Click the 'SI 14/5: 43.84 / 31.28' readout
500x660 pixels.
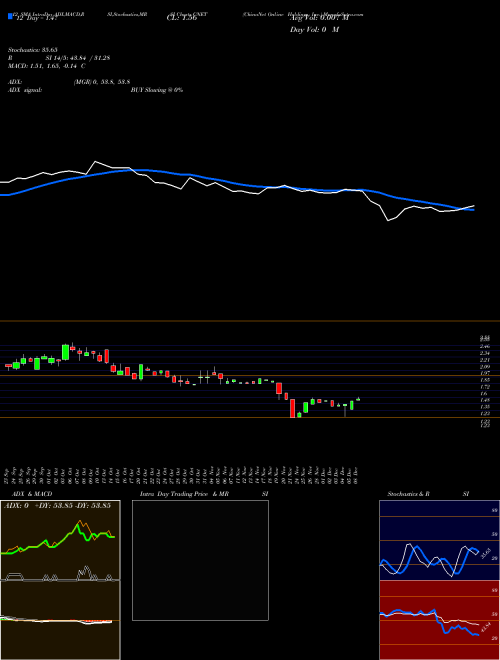[78, 58]
